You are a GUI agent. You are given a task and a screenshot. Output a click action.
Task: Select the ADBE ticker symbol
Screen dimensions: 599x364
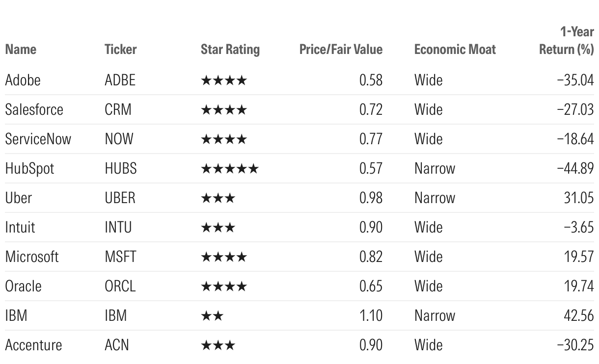pos(120,80)
